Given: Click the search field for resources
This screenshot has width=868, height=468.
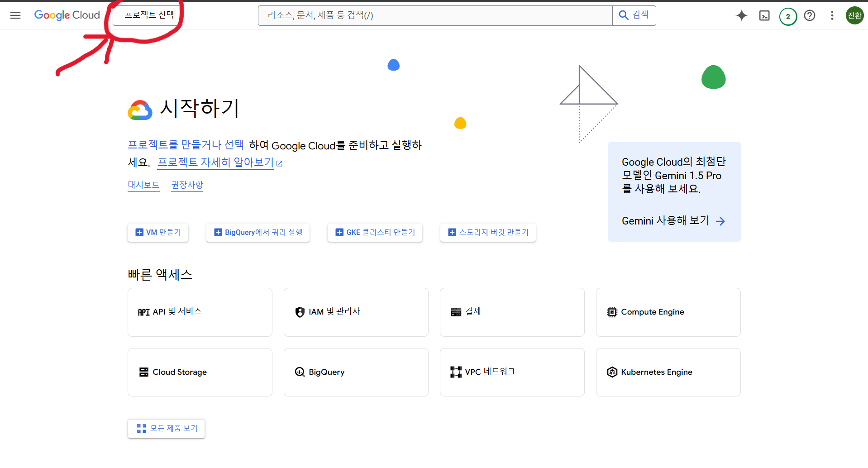Looking at the screenshot, I should click(x=434, y=15).
